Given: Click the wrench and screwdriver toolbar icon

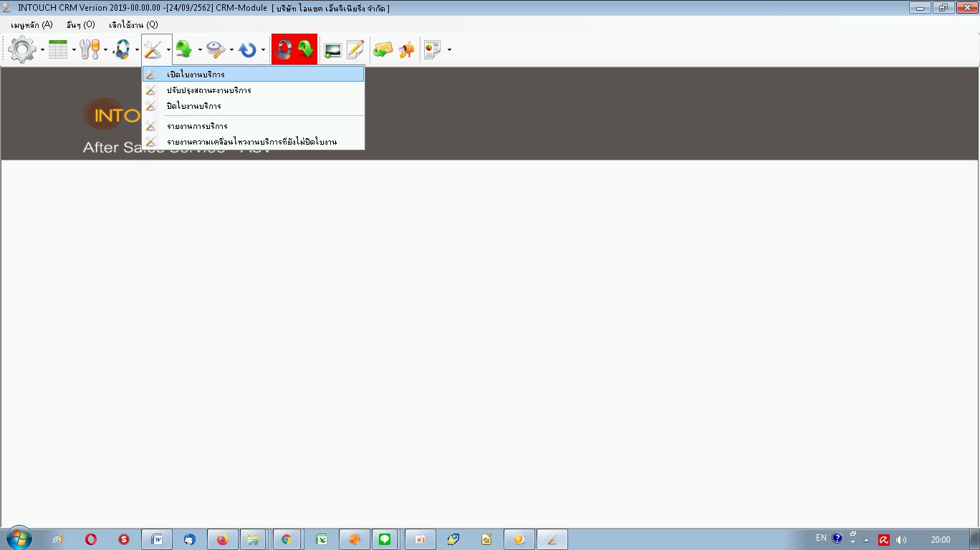Looking at the screenshot, I should point(90,49).
